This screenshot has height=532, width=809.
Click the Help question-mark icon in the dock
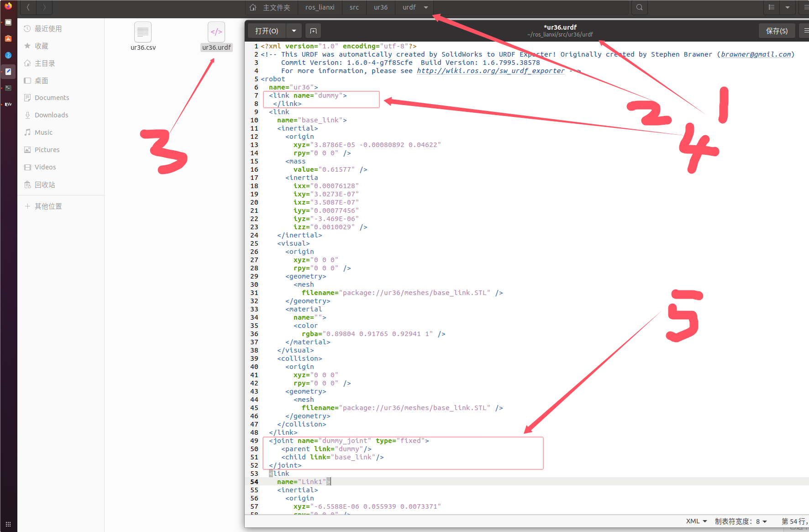click(x=8, y=55)
